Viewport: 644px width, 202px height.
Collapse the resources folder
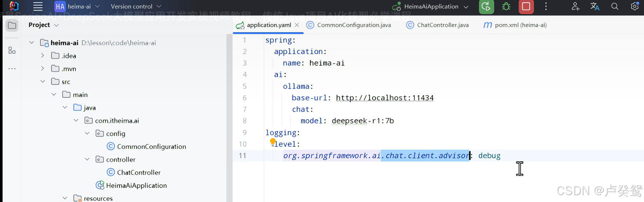point(65,198)
